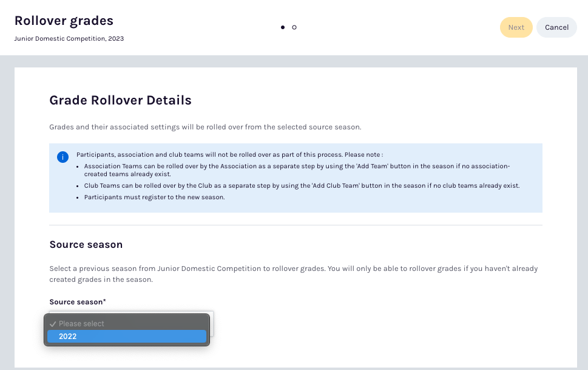Click 'Participants must register to the new season'

[154, 197]
